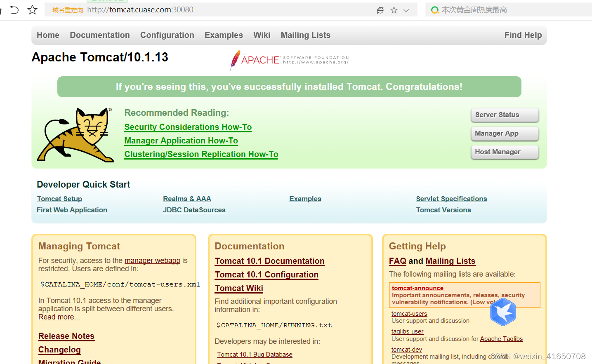The image size is (592, 364).
Task: Open Manager Application How-To link
Action: (181, 141)
